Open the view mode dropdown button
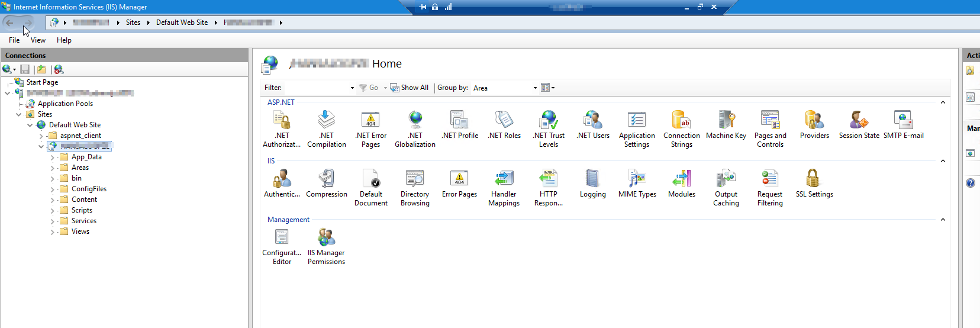 pyautogui.click(x=548, y=88)
